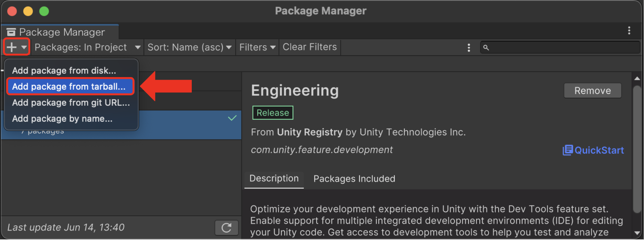Click the green macOS zoom button
The width and height of the screenshot is (644, 240).
(x=44, y=11)
